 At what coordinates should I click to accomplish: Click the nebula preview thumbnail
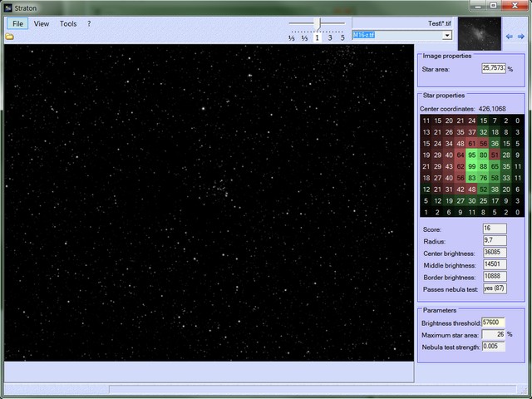click(480, 32)
